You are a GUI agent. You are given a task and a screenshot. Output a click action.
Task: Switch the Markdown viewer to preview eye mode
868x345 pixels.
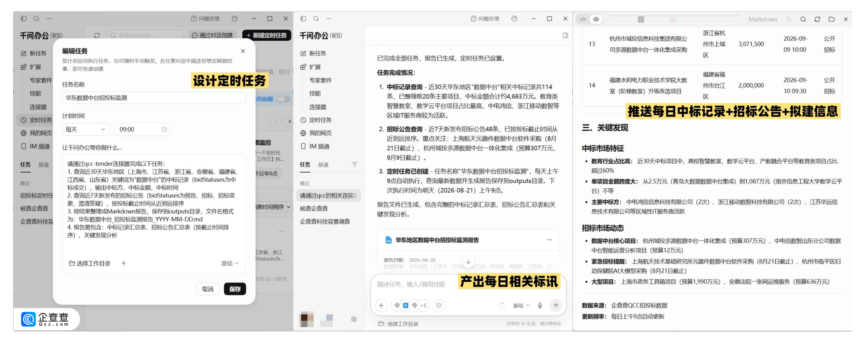pyautogui.click(x=596, y=19)
